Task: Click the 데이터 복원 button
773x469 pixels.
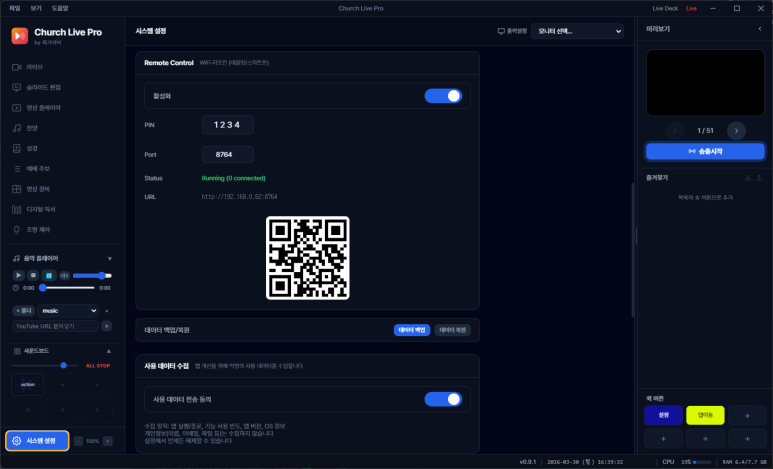Action: [453, 330]
